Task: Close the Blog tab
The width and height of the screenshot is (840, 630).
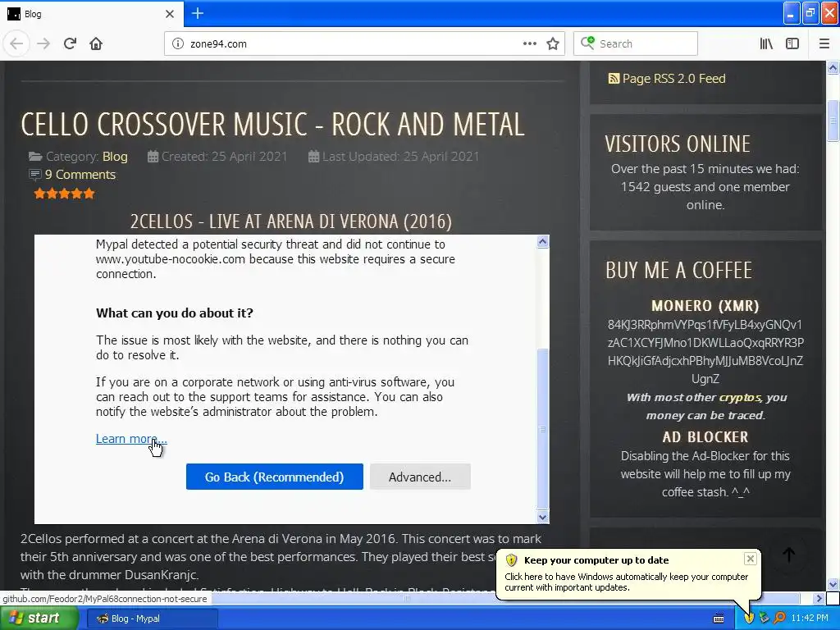Action: click(169, 14)
